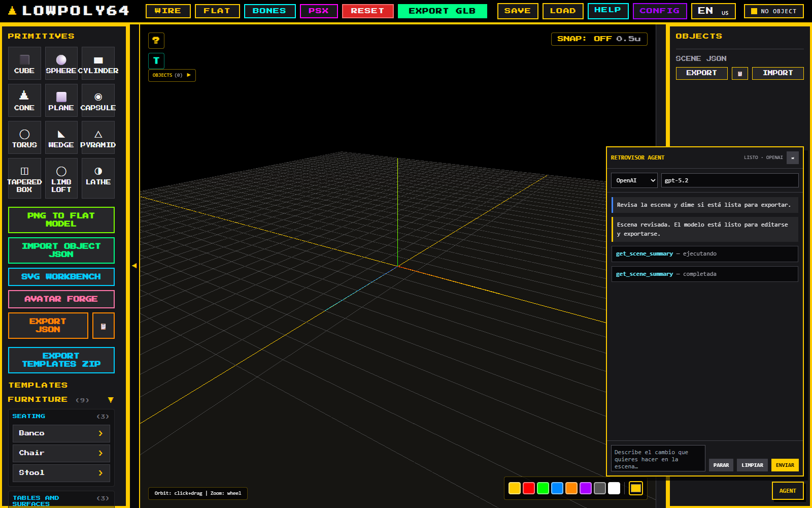Image resolution: width=812 pixels, height=508 pixels.
Task: Expand the Stool template
Action: pos(61,473)
